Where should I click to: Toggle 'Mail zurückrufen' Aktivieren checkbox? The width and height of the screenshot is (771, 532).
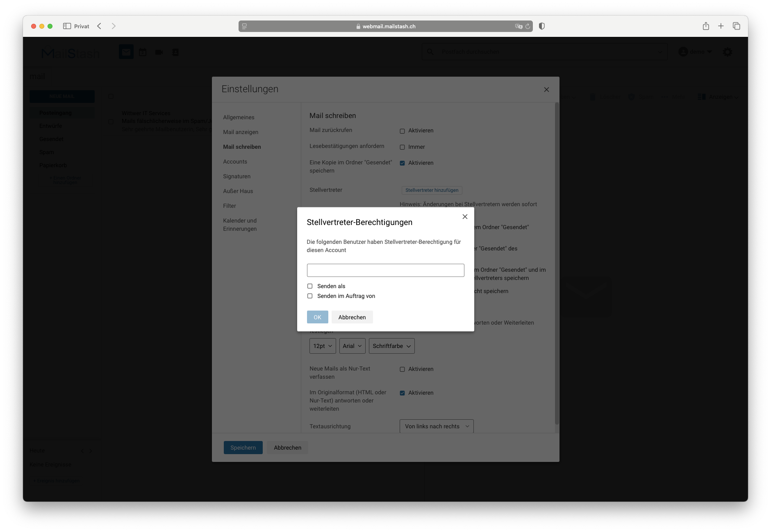click(x=403, y=131)
